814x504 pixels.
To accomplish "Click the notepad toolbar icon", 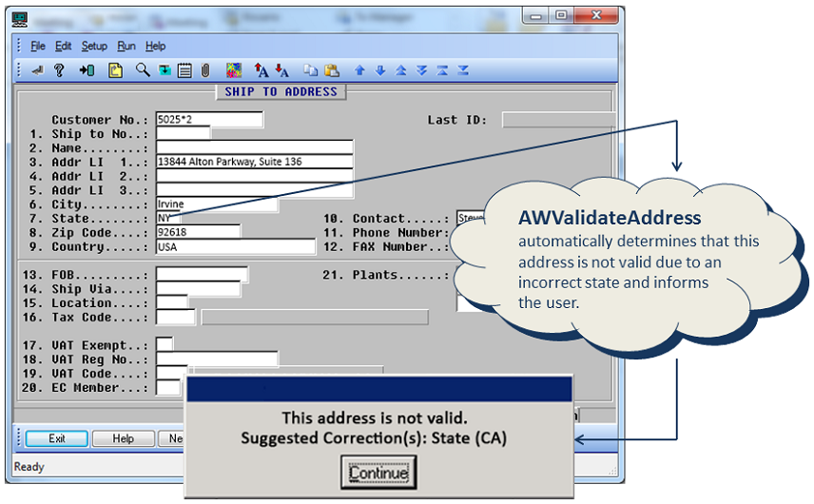I will pyautogui.click(x=184, y=70).
